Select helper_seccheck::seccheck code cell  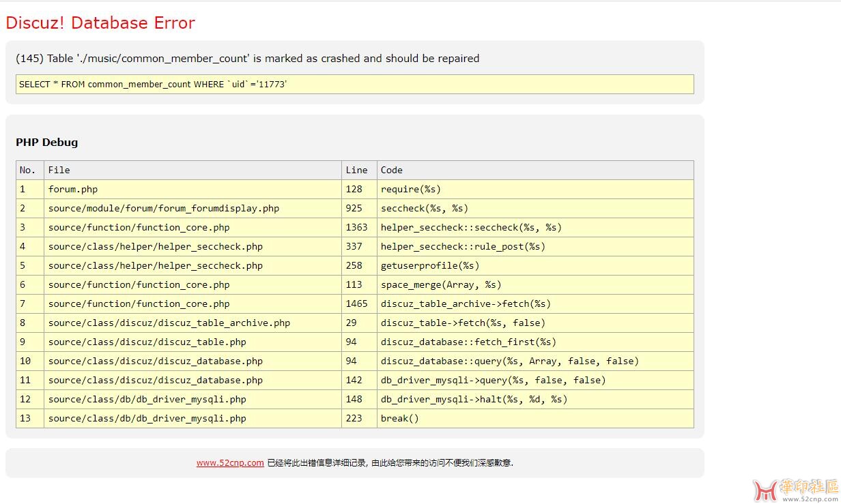(x=536, y=227)
